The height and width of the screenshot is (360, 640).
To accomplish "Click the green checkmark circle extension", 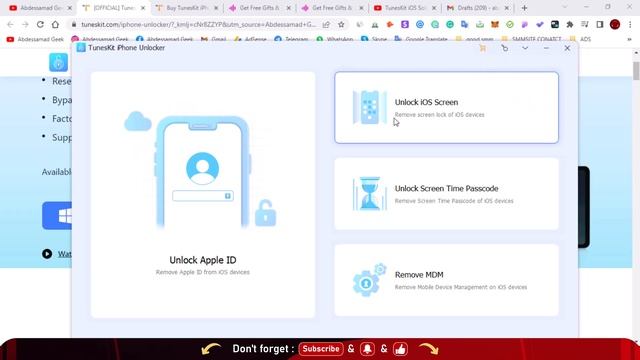I will click(510, 24).
